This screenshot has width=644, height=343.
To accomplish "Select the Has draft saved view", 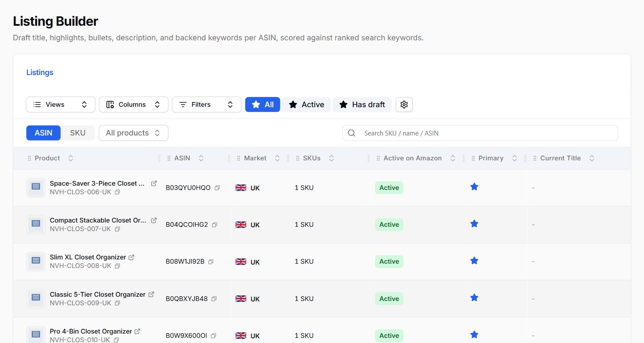I will click(x=362, y=105).
